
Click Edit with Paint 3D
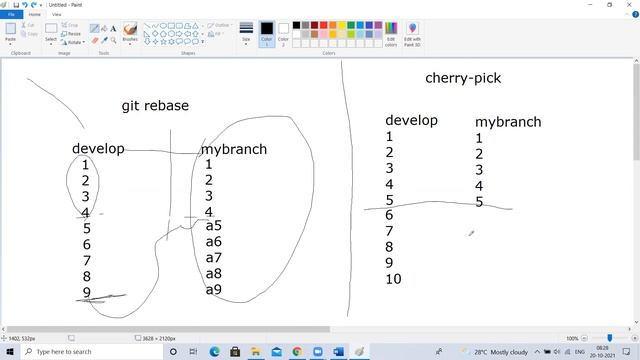point(412,34)
